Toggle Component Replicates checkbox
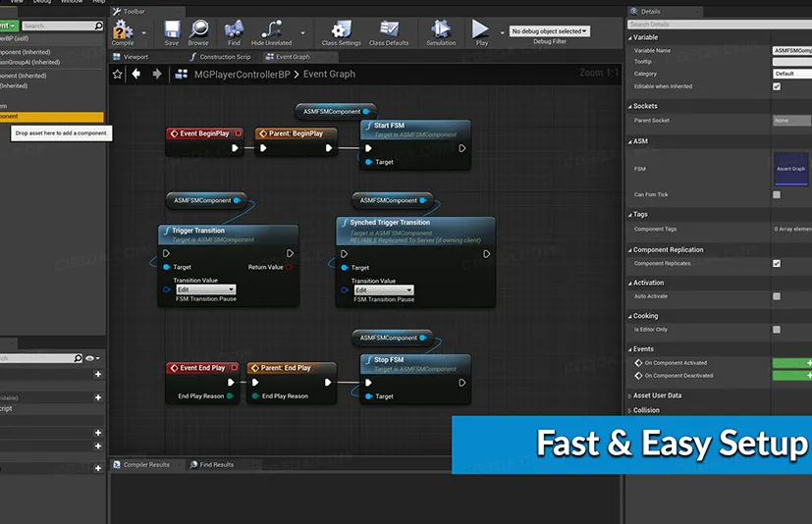The height and width of the screenshot is (524, 812). coord(777,264)
